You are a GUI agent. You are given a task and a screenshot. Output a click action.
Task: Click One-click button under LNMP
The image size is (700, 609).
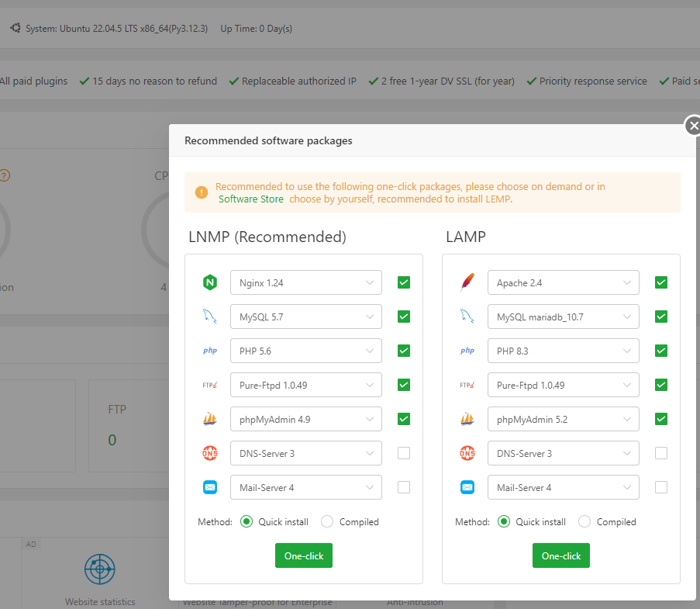point(304,555)
